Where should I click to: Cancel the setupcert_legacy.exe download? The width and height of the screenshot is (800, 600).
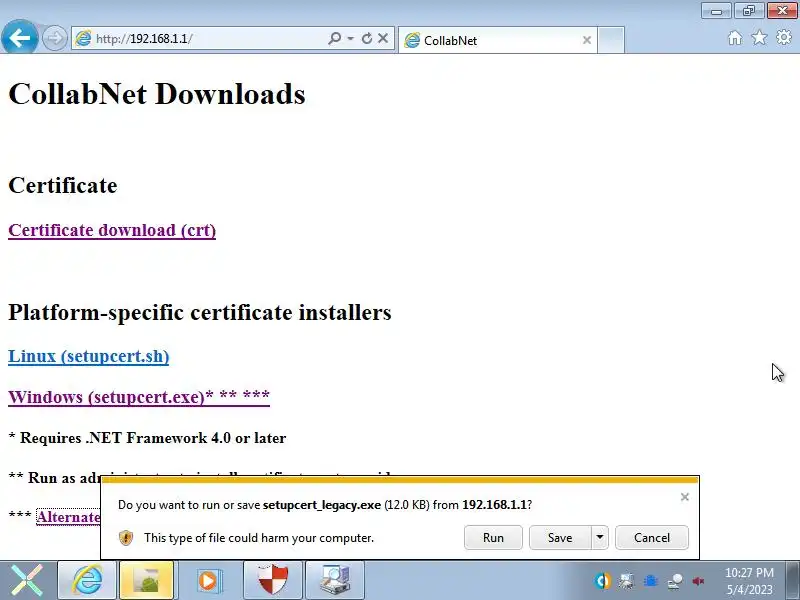click(652, 538)
